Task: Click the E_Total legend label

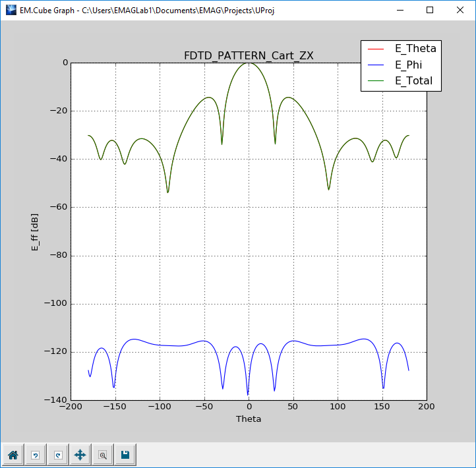Action: (413, 81)
